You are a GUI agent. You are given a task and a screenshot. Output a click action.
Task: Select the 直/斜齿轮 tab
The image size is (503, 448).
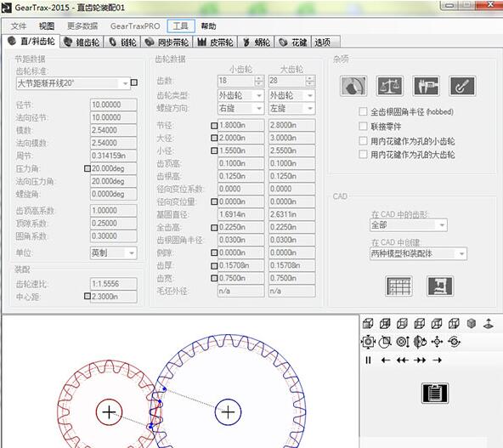coord(31,41)
